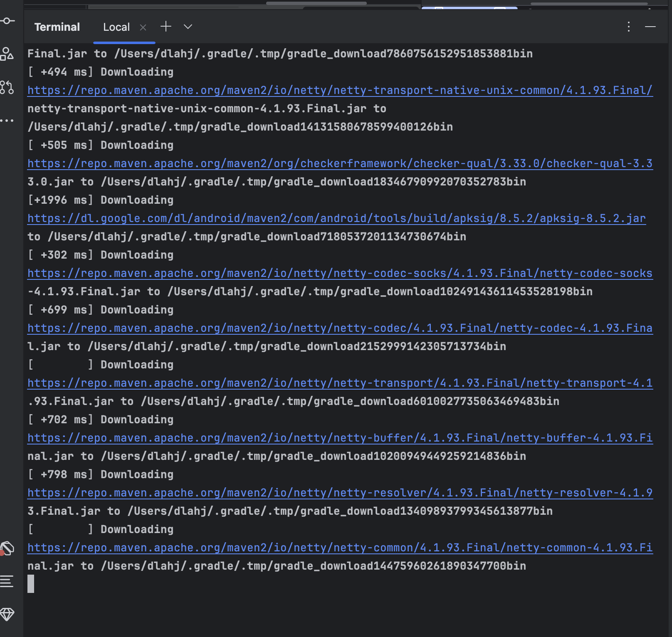Click the line ending gradle_download1834679099207035278​3bin
The height and width of the screenshot is (637, 672).
(277, 182)
